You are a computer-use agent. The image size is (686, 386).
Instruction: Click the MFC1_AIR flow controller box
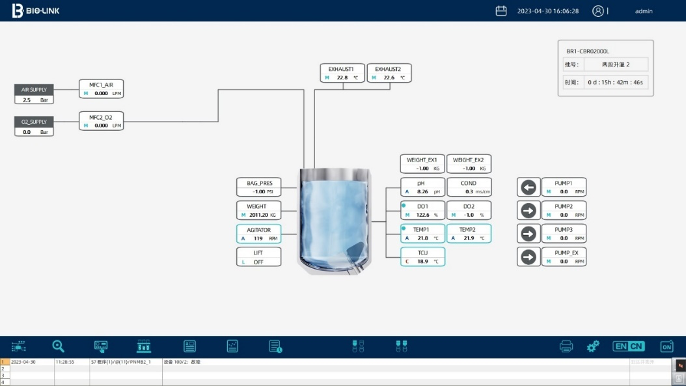coord(102,89)
